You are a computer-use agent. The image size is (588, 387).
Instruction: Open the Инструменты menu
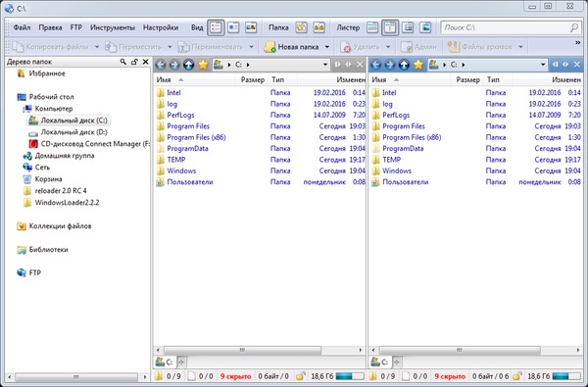[113, 27]
